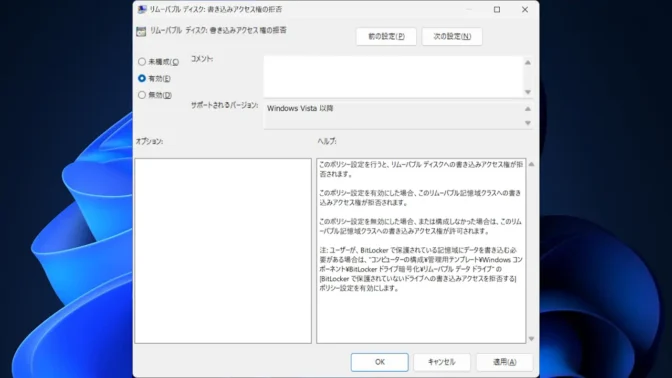
Task: Click comment box scroll down arrow
Action: click(x=528, y=92)
